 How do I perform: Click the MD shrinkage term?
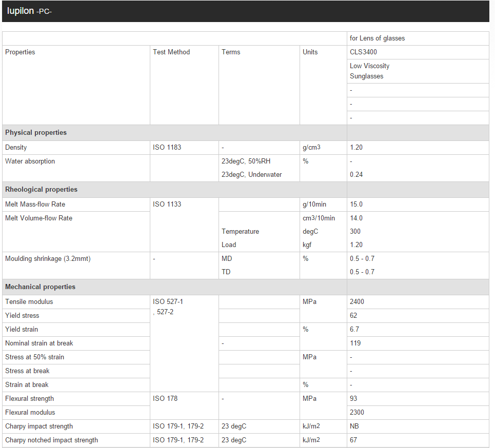click(227, 258)
